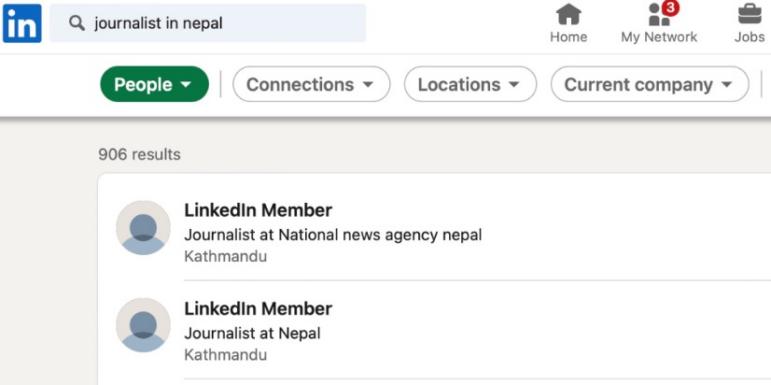Open the Locations filter dropdown
Screen dimensions: 771x385
pos(470,84)
